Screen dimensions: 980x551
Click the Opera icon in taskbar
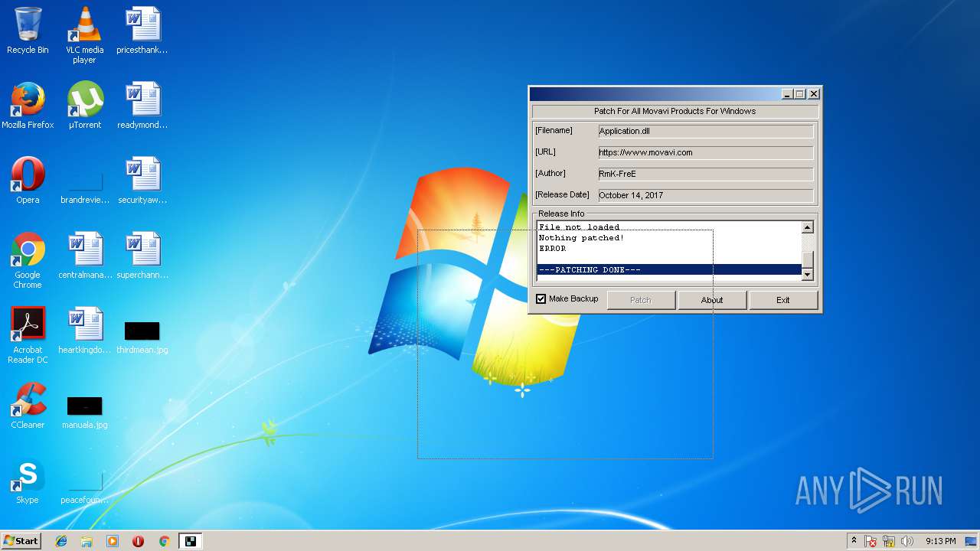coord(138,541)
